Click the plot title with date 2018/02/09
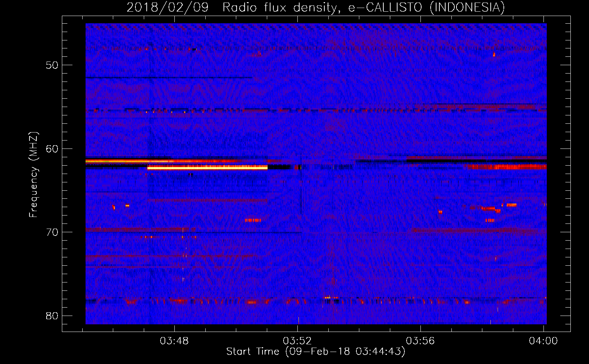The image size is (589, 364). [x=316, y=7]
